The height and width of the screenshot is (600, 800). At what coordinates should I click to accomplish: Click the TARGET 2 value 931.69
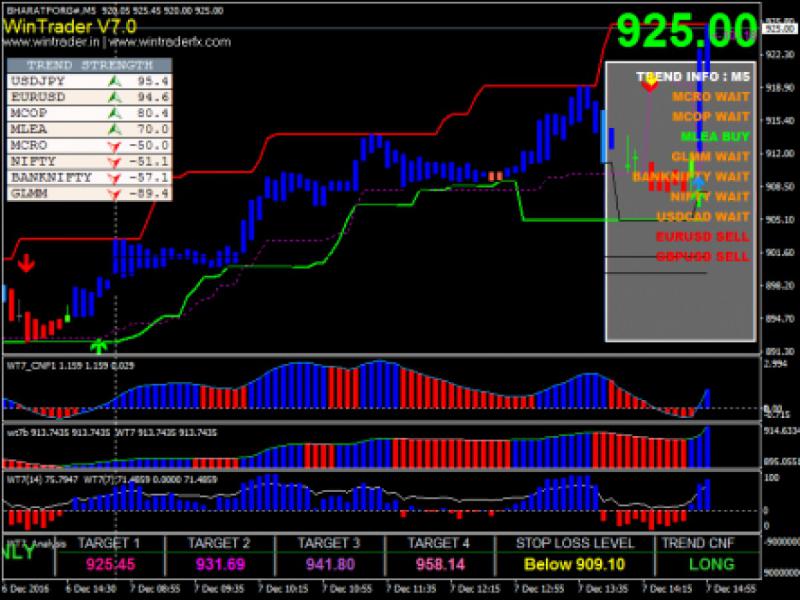click(220, 564)
